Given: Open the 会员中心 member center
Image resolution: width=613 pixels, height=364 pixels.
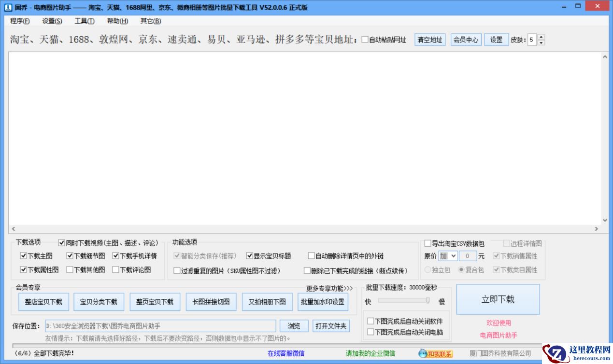Looking at the screenshot, I should point(465,40).
